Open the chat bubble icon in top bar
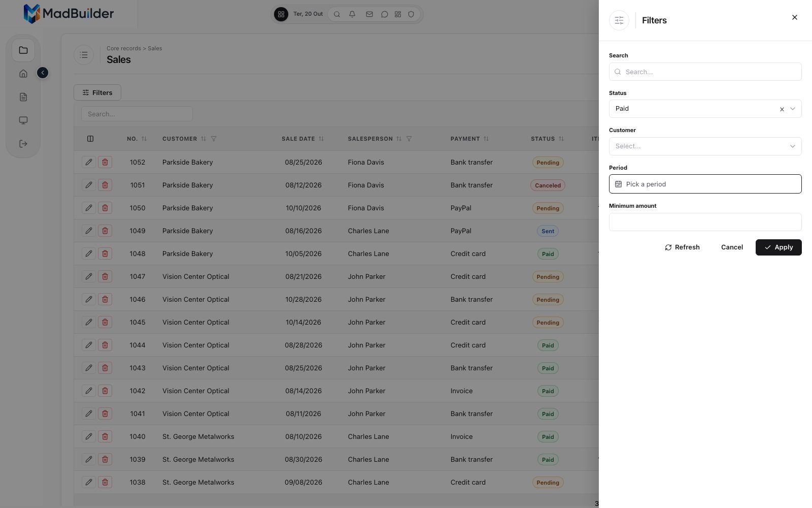The width and height of the screenshot is (812, 508). 385,14
